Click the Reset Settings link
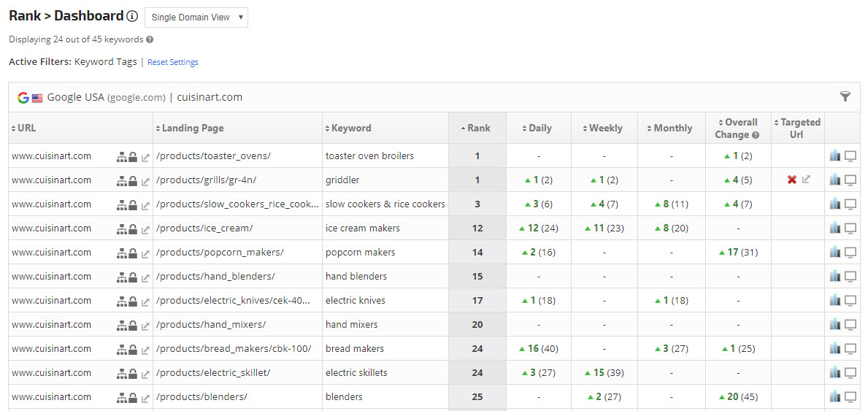 point(173,62)
